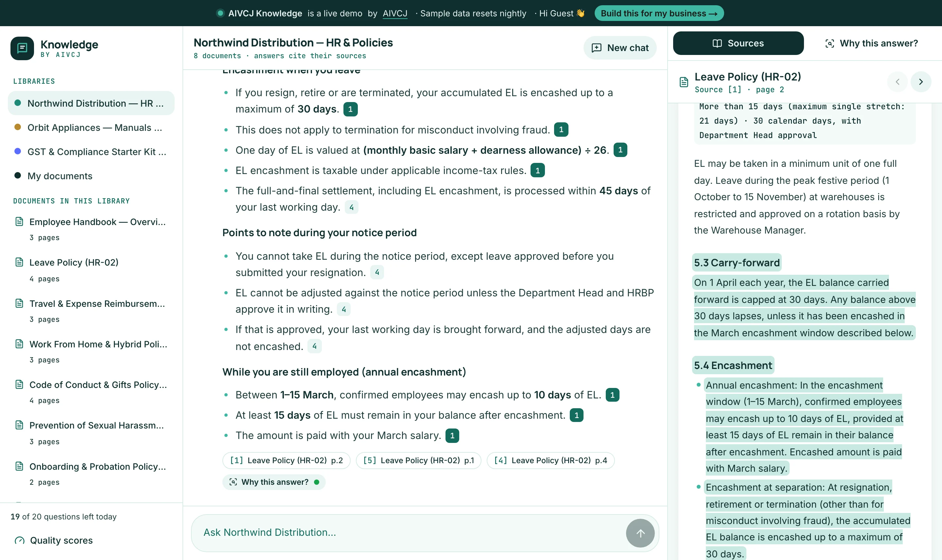
Task: Click '19 of 20 questions left today' text
Action: pos(63,516)
